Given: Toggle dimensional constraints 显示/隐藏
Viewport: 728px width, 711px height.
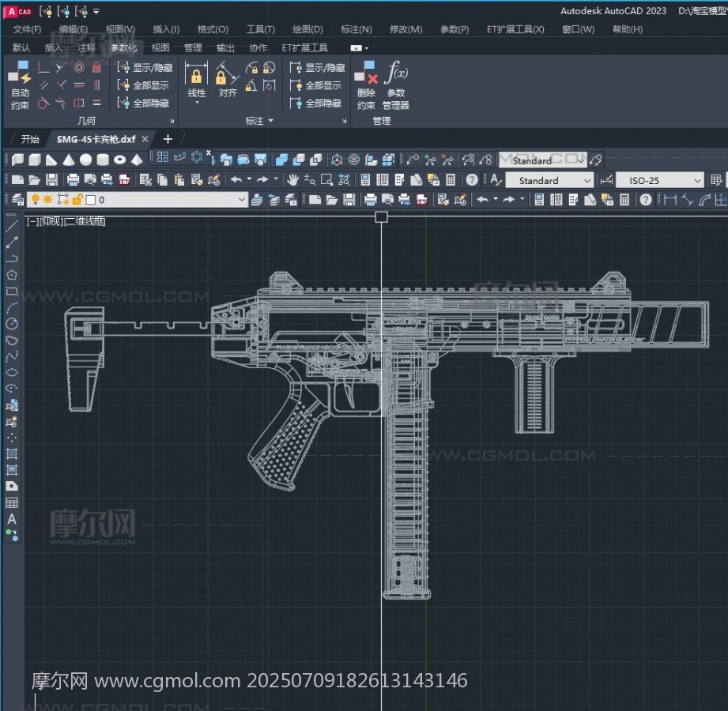Looking at the screenshot, I should point(317,68).
